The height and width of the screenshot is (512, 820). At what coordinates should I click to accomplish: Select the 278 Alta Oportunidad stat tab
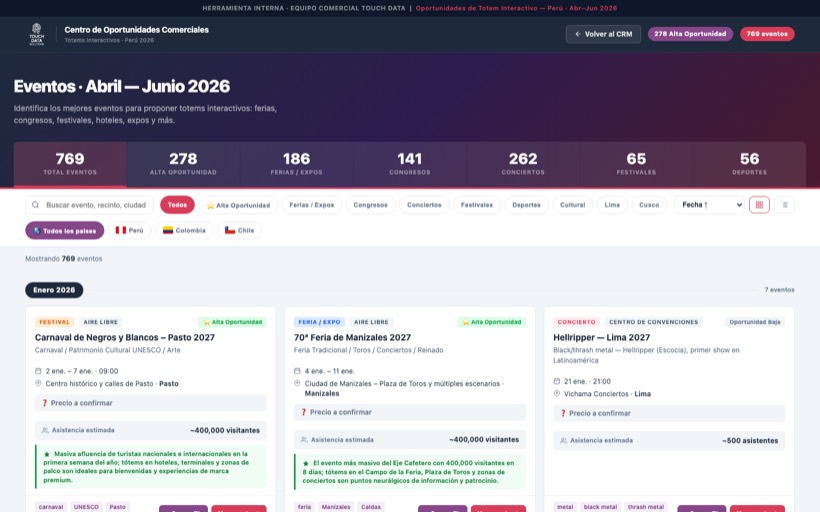(183, 164)
